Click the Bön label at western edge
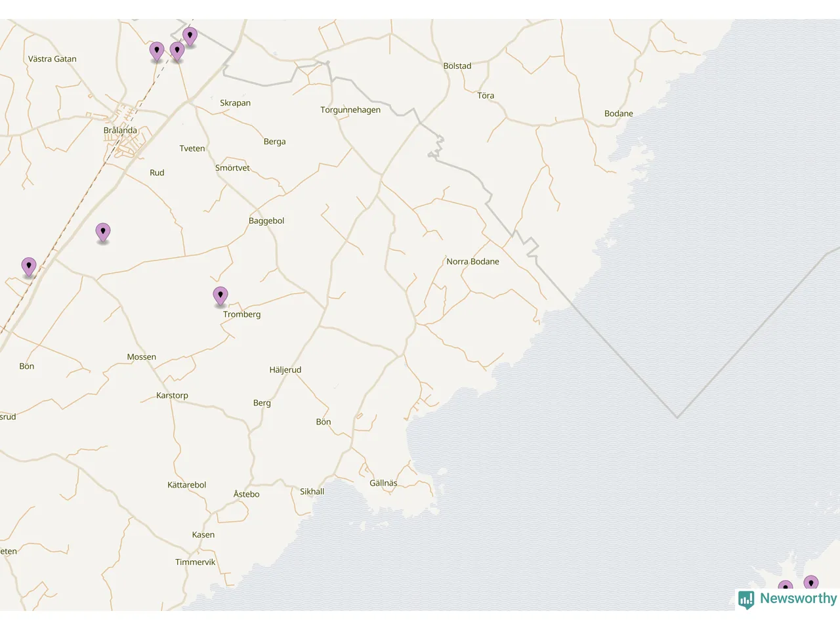 pyautogui.click(x=27, y=366)
